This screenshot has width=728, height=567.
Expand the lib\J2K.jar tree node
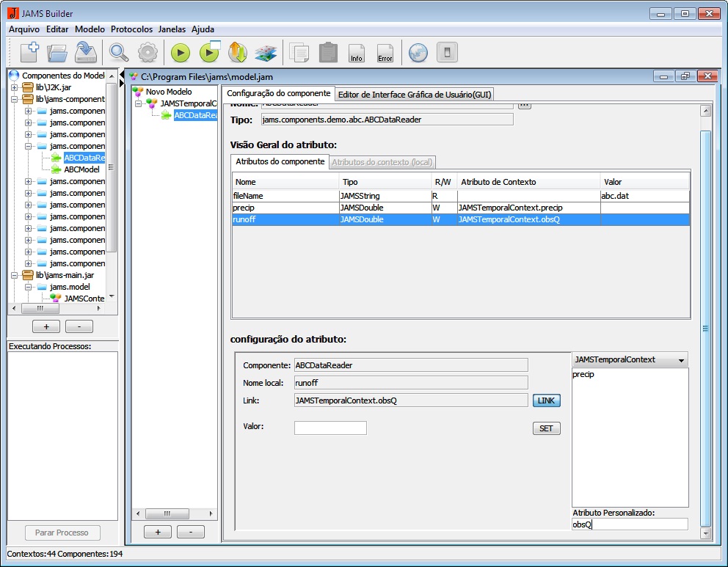tap(15, 87)
